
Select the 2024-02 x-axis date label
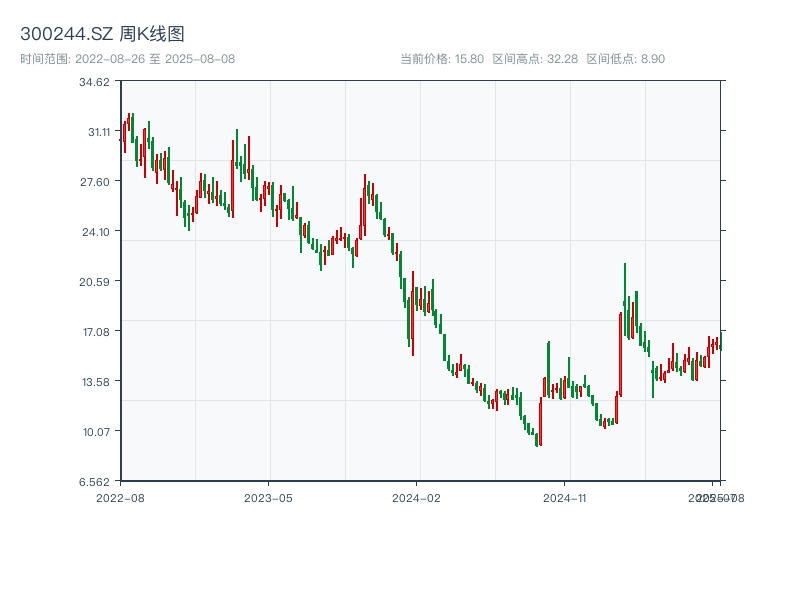[x=416, y=497]
